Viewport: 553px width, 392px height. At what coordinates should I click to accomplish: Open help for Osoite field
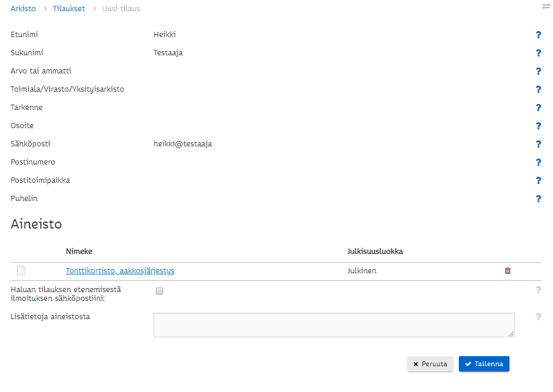(538, 126)
